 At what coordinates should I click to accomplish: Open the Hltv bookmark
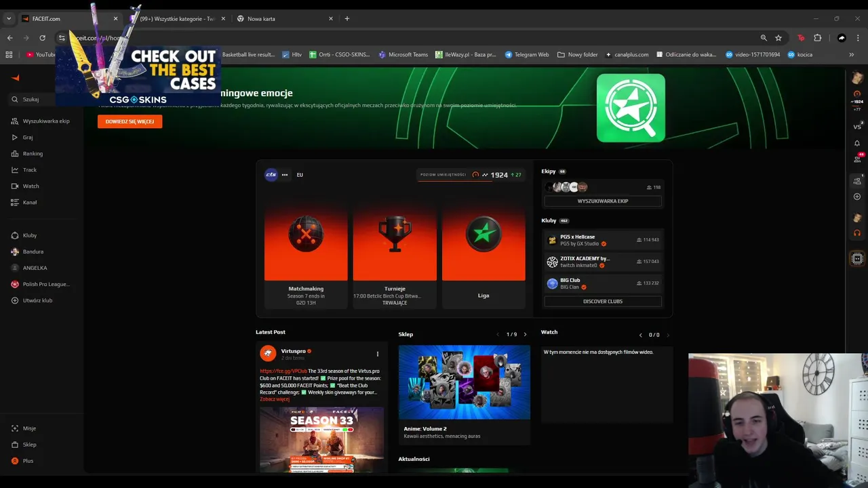coord(292,54)
